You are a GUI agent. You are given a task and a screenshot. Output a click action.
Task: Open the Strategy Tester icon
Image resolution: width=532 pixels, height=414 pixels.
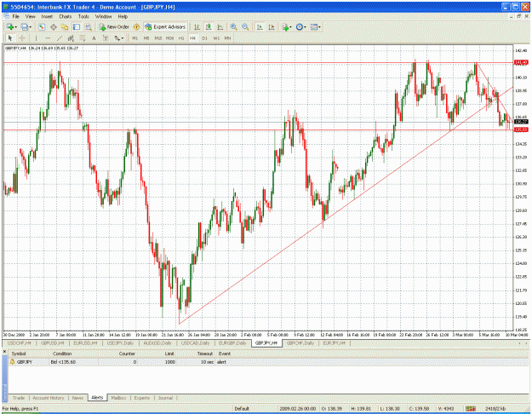point(89,27)
